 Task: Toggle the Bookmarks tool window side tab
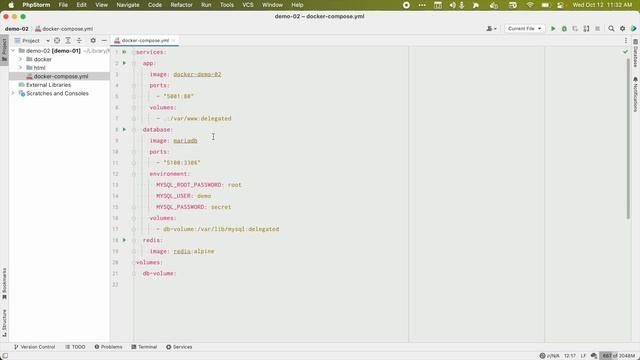4,283
